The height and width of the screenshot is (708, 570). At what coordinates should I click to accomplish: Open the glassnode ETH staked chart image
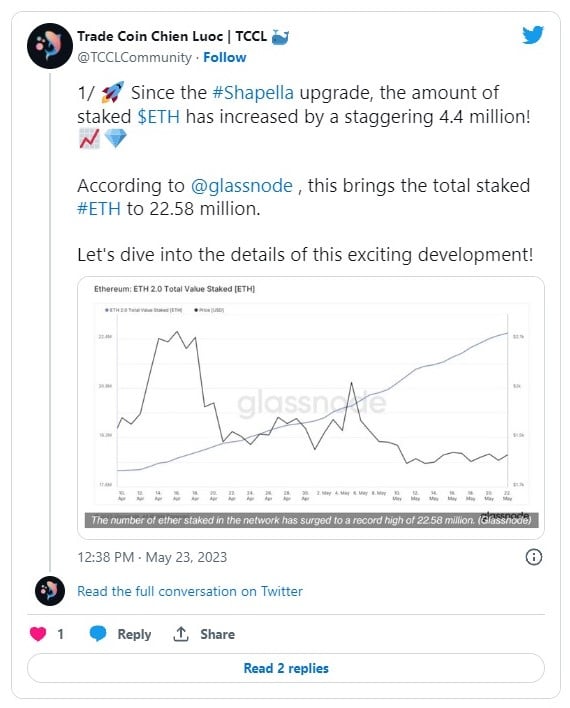click(311, 408)
